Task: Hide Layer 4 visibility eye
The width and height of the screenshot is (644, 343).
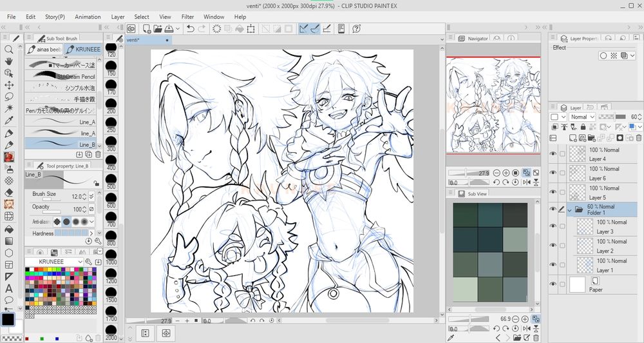Action: [553, 154]
